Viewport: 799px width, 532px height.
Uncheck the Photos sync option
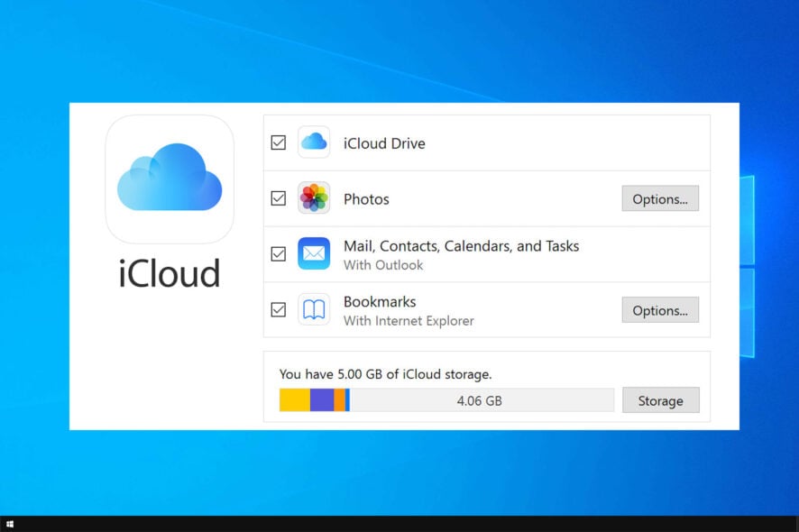coord(279,198)
